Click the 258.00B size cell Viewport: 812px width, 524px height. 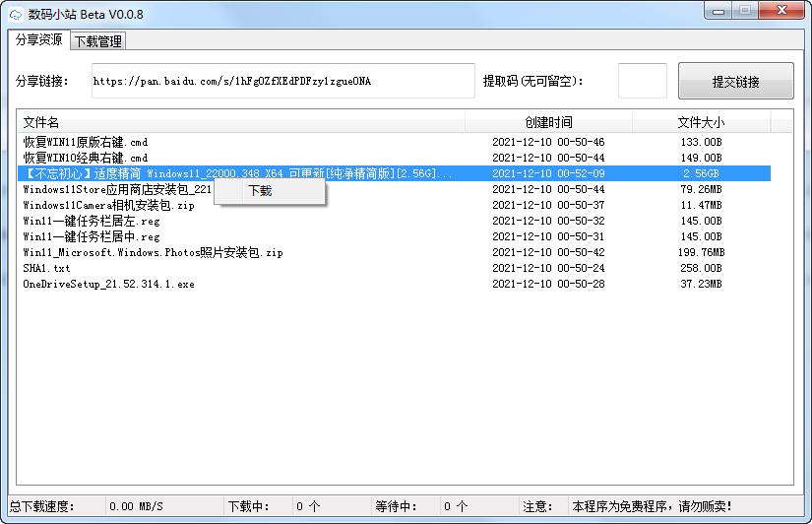[701, 269]
